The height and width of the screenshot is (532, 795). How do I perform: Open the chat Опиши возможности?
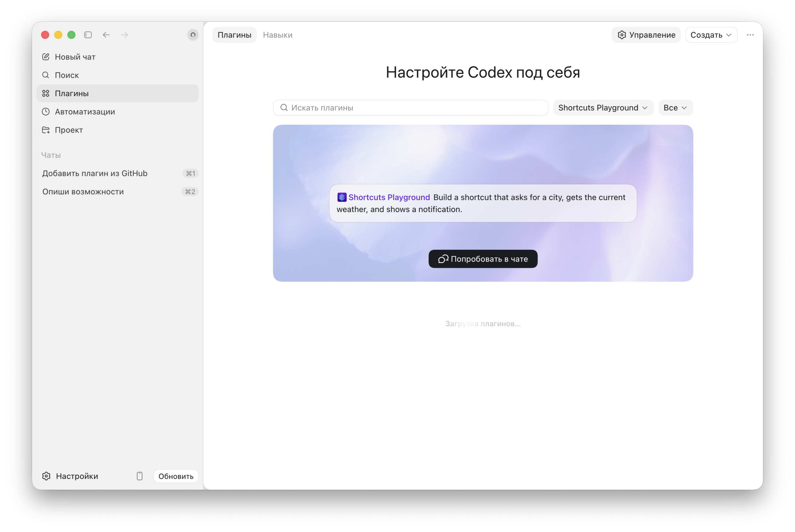click(x=117, y=192)
